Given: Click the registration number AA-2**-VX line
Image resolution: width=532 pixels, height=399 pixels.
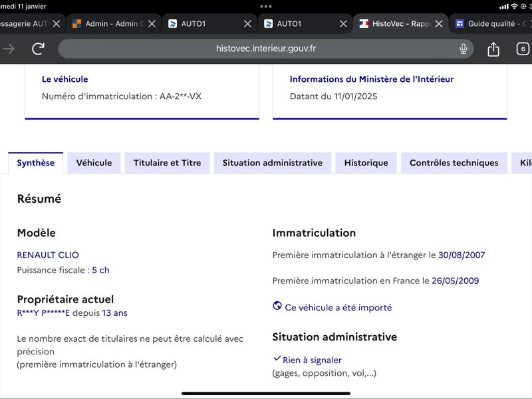Looking at the screenshot, I should pyautogui.click(x=122, y=96).
